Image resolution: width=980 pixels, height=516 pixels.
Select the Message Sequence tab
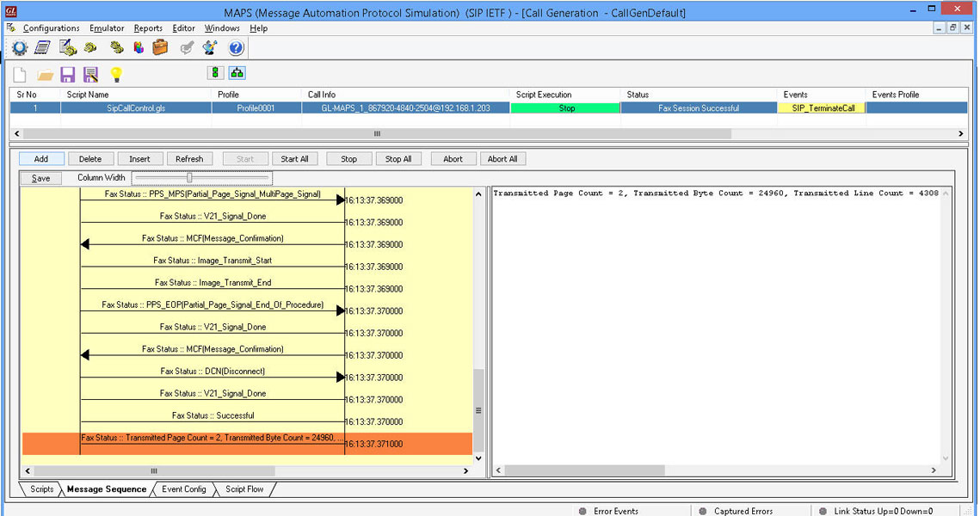coord(106,489)
